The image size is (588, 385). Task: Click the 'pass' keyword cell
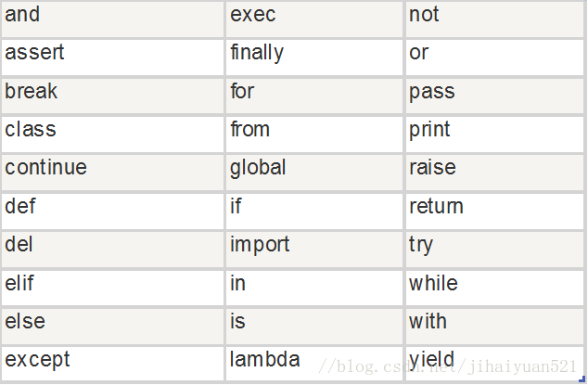(494, 96)
